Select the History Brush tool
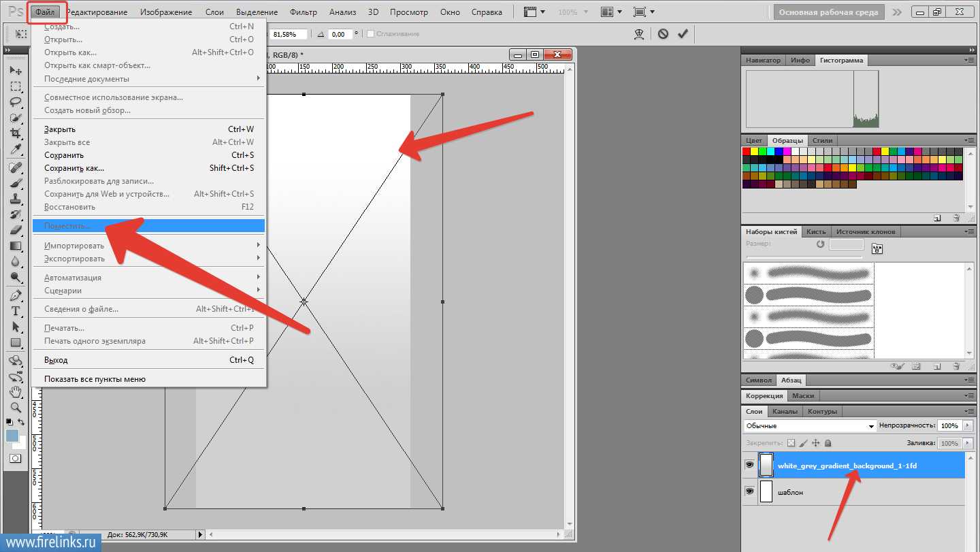This screenshot has height=552, width=980. 15,214
